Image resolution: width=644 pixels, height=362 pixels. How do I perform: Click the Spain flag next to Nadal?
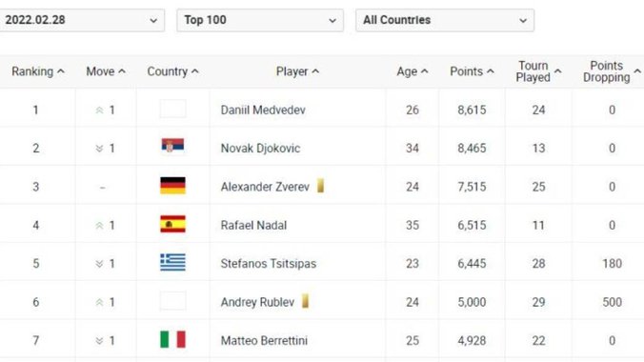point(172,225)
